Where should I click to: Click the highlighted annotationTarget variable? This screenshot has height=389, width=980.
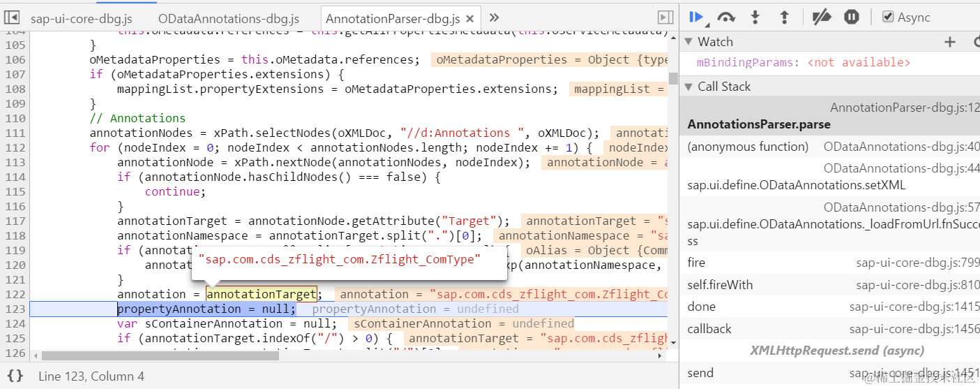[x=262, y=294]
